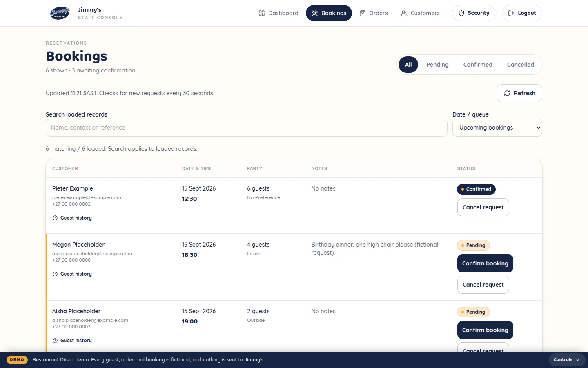Screen dimensions: 588x368
Task: Click the Jimmy's Burger Bar logo
Action: 60,13
